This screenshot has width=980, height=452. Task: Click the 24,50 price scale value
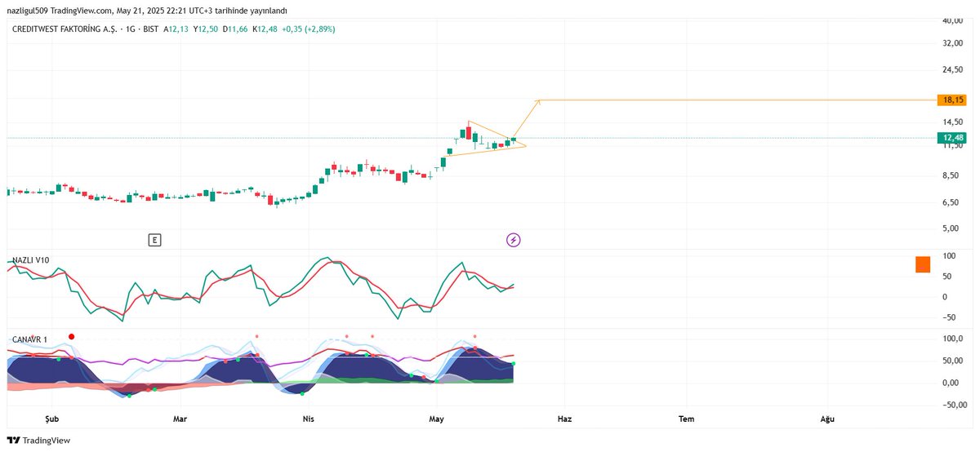point(953,70)
